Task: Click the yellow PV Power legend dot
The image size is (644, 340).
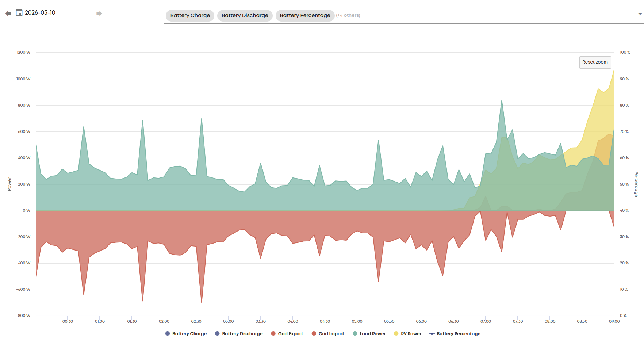Action: point(396,333)
